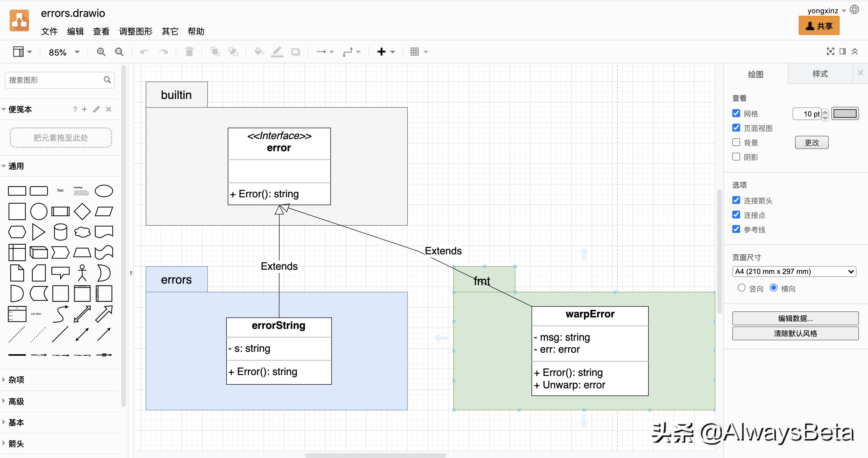Click the fill color bucket icon
The image size is (868, 458).
[258, 52]
